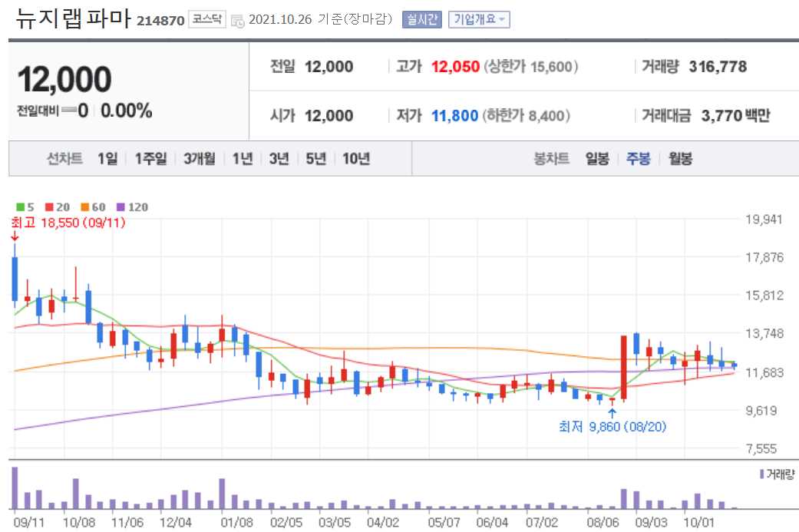Select the 1일 line chart tab
The height and width of the screenshot is (532, 799).
(107, 158)
